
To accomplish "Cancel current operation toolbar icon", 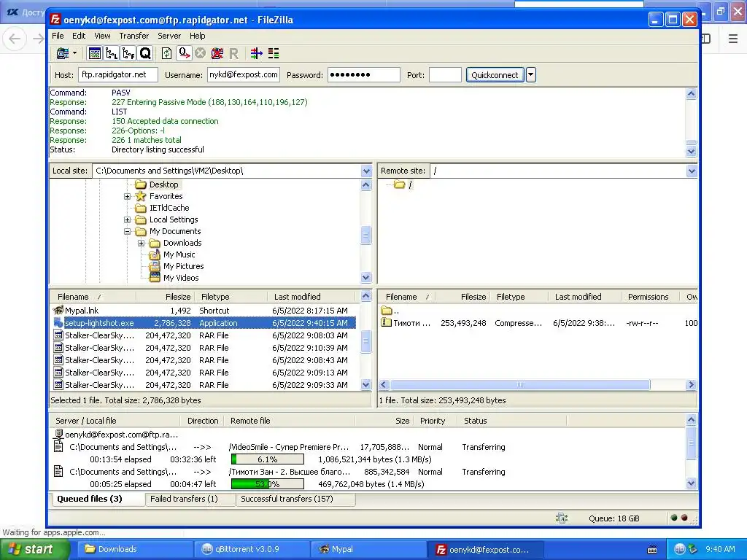I will pos(200,53).
